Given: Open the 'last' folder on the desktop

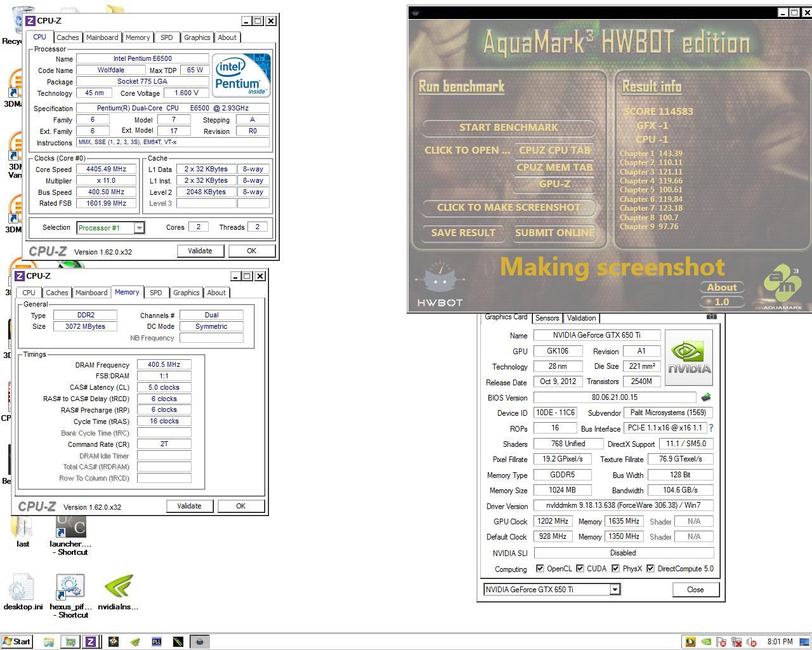Looking at the screenshot, I should pos(23,531).
